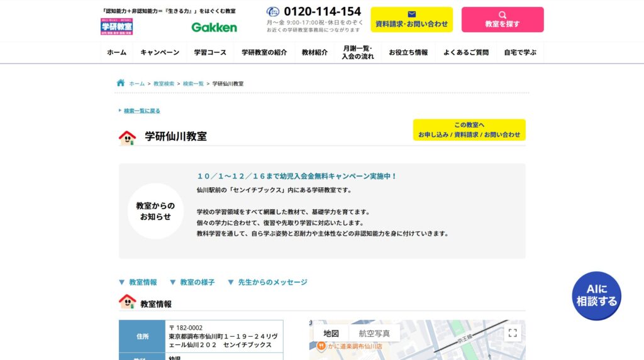Click the 住所 table header cell

(x=142, y=336)
